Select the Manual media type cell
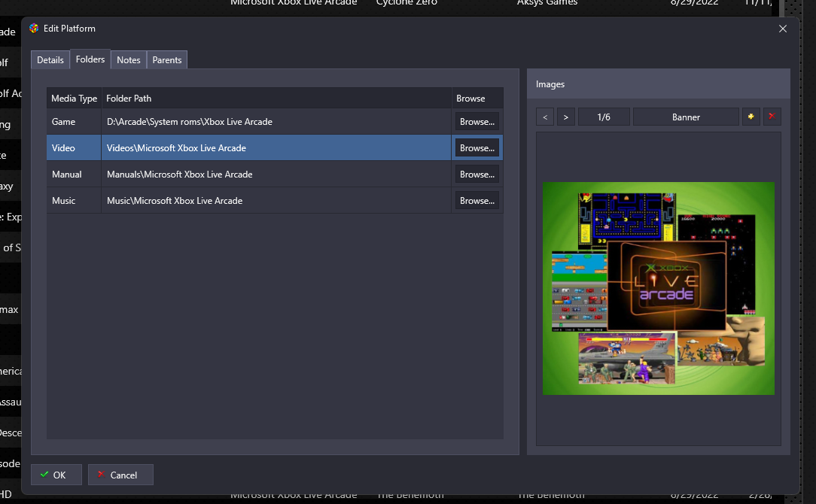 pyautogui.click(x=74, y=175)
